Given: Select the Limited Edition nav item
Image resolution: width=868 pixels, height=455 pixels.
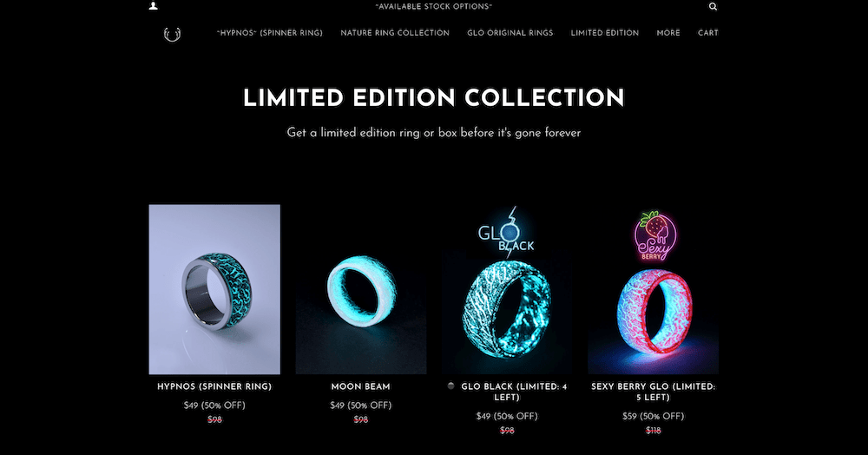Looking at the screenshot, I should point(604,33).
